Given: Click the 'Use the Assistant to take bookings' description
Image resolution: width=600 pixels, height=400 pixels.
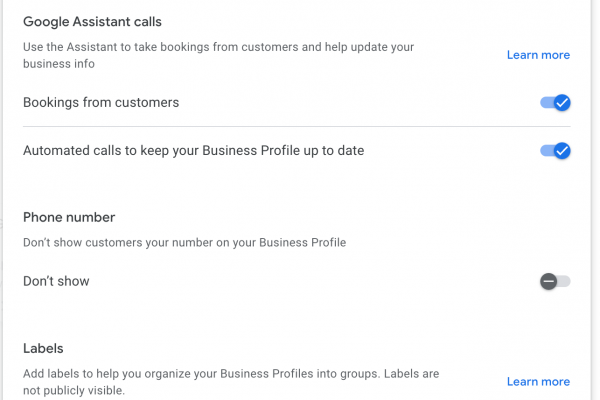Looking at the screenshot, I should 218,47.
